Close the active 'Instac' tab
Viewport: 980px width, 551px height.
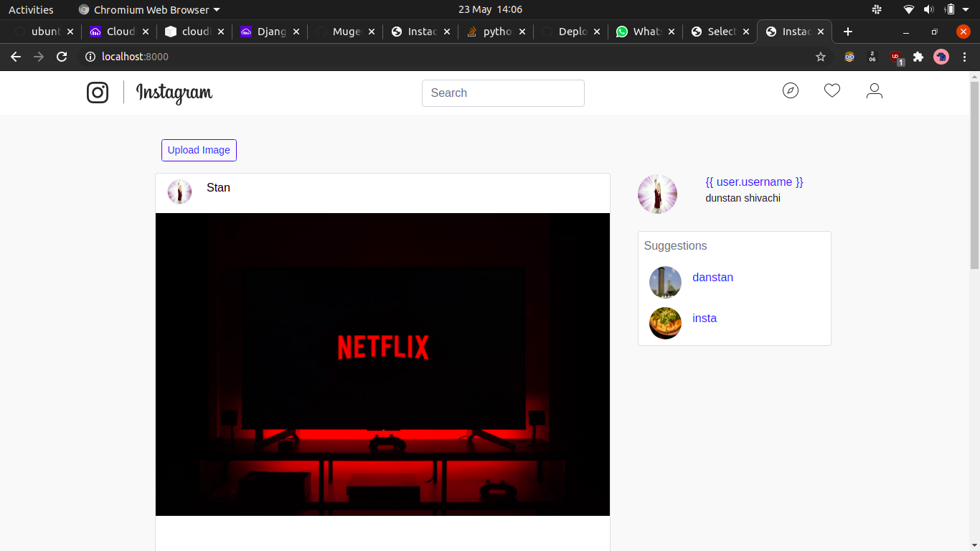(x=821, y=32)
